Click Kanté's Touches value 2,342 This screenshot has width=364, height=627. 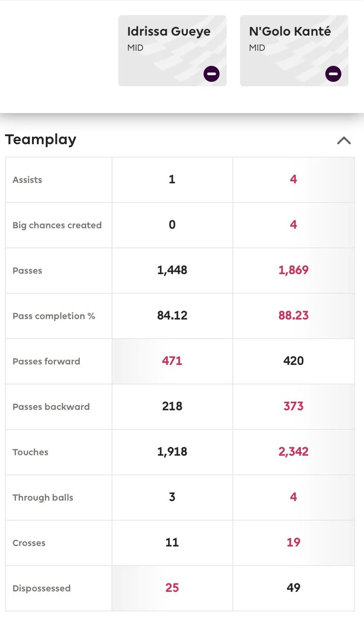pos(293,452)
